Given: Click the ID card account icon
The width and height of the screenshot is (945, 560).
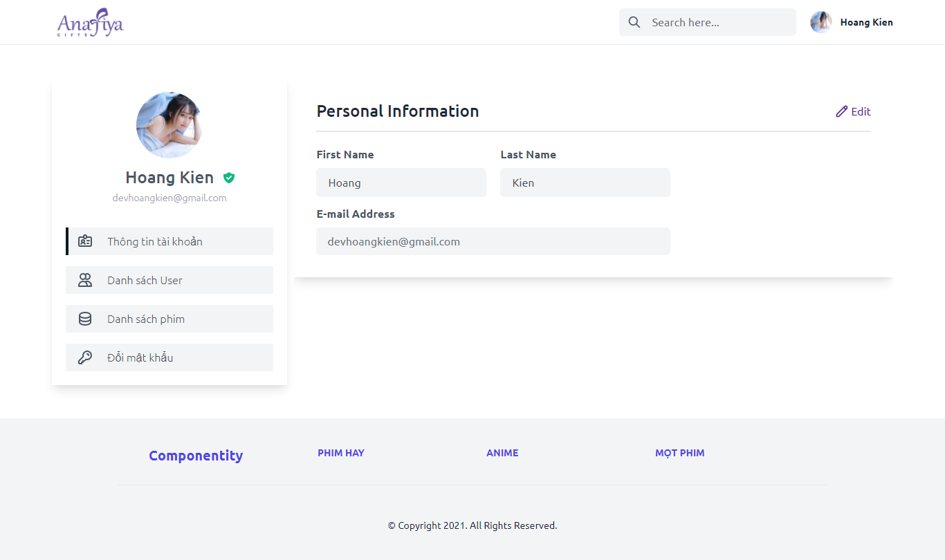Looking at the screenshot, I should coord(85,241).
